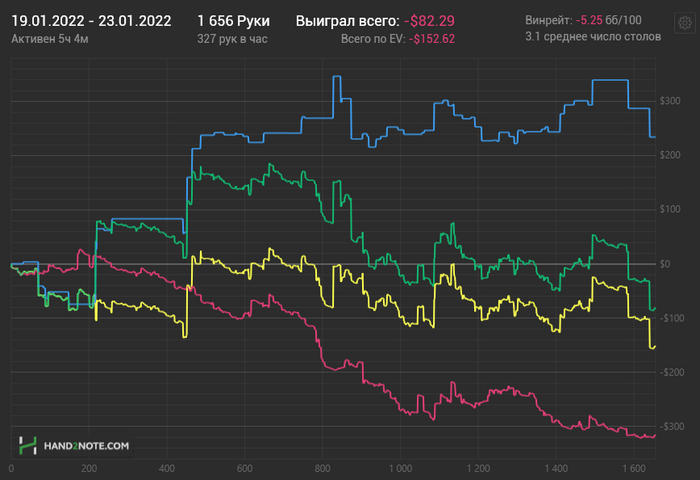Click the $100 y-axis label
The width and height of the screenshot is (700, 480).
click(x=670, y=209)
